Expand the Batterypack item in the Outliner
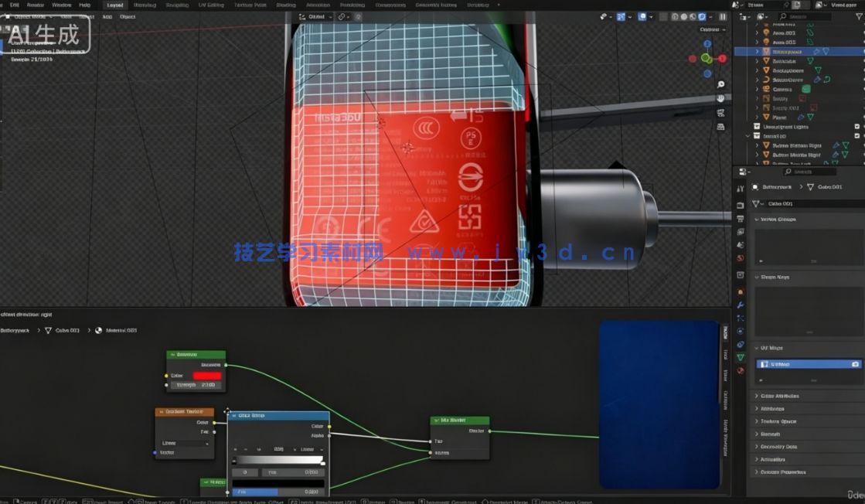This screenshot has width=865, height=504. (758, 51)
